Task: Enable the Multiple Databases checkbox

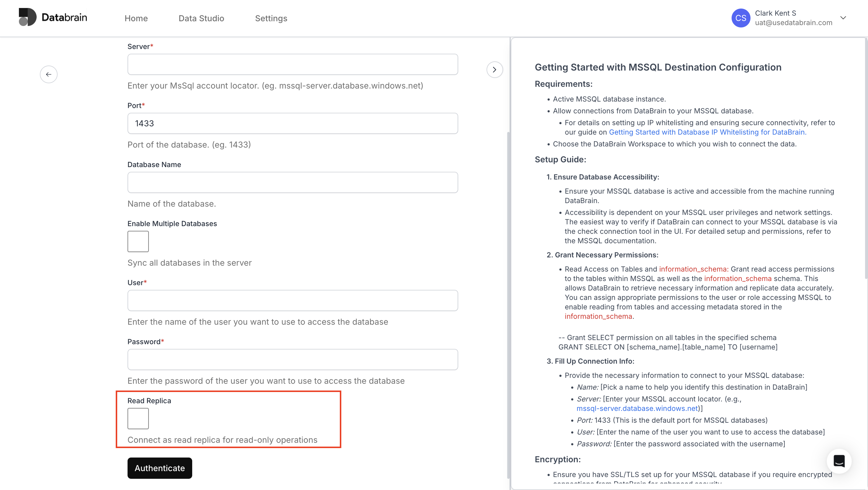Action: tap(138, 241)
